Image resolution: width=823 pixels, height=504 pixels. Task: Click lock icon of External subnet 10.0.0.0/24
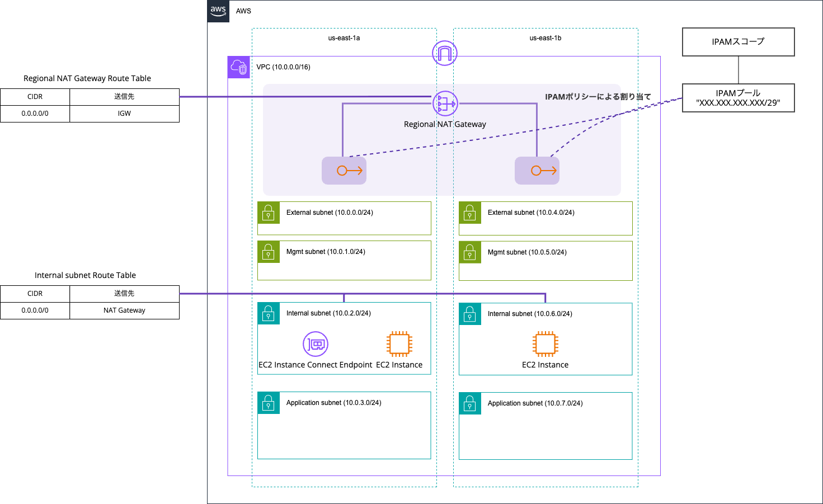click(x=269, y=213)
